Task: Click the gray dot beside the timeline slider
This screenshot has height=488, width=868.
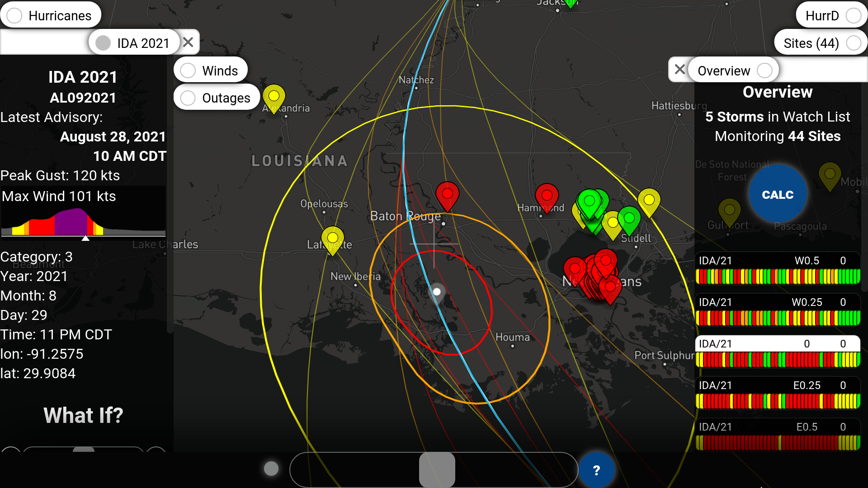Action: (271, 469)
